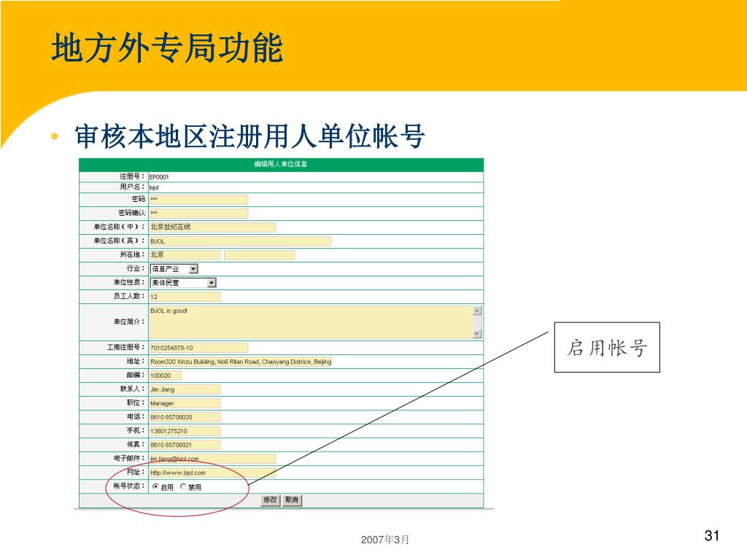The width and height of the screenshot is (747, 560).
Task: Click the 修改 button
Action: [x=270, y=500]
